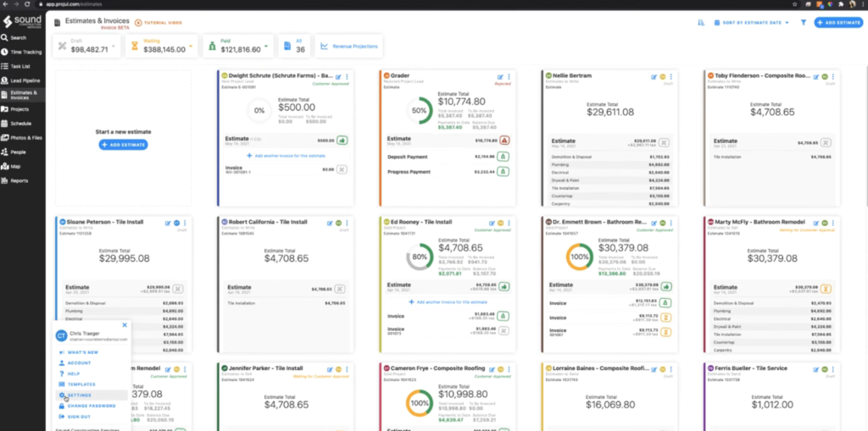The image size is (868, 431).
Task: Click the Deposit Payment paid status icon
Action: tap(504, 157)
